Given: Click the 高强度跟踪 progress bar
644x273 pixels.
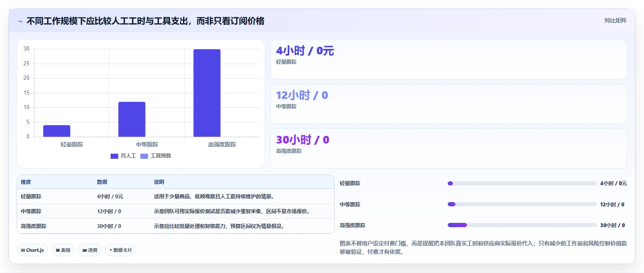Looking at the screenshot, I should (x=522, y=225).
